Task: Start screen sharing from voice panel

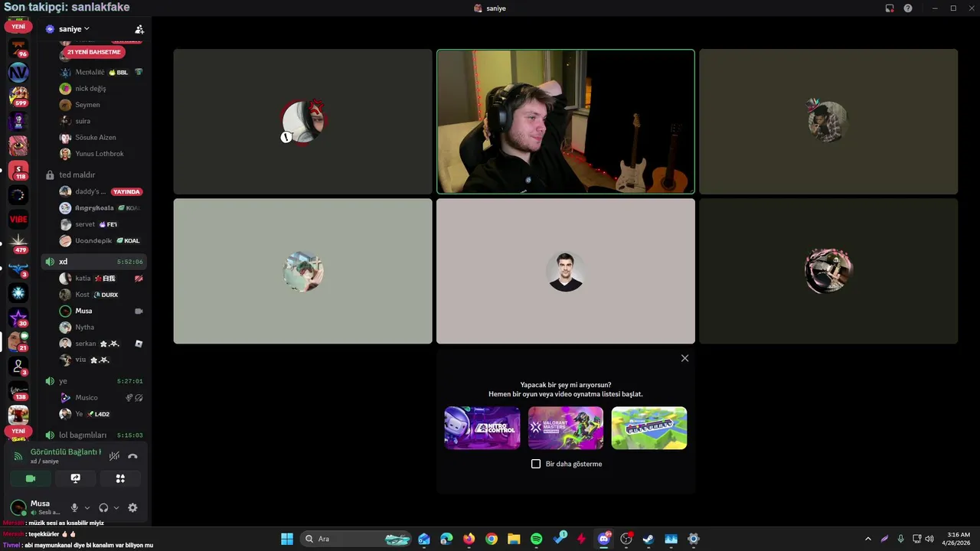Action: pos(75,478)
